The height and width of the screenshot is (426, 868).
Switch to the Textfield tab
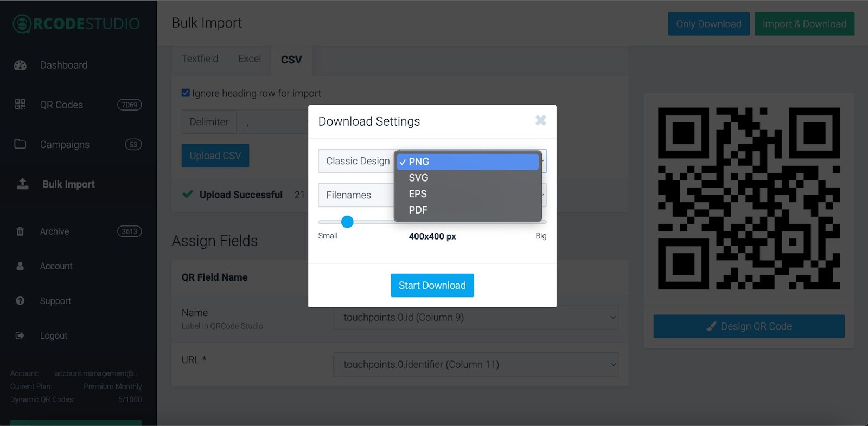(200, 59)
